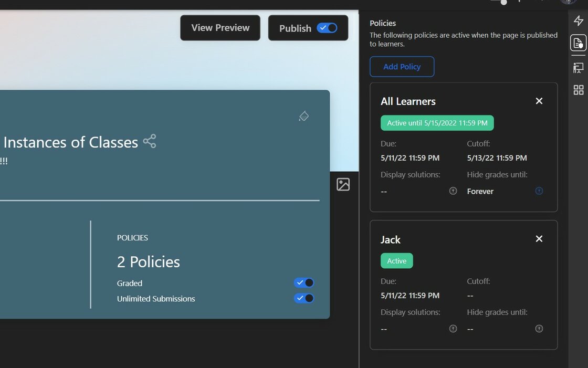
Task: Disable the Graded policy toggle
Action: tap(303, 282)
